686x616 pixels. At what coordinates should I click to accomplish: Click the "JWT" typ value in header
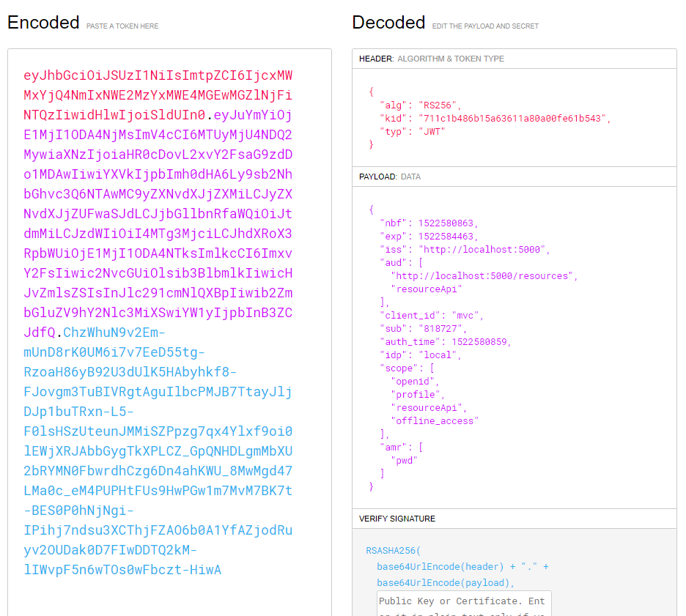point(432,131)
